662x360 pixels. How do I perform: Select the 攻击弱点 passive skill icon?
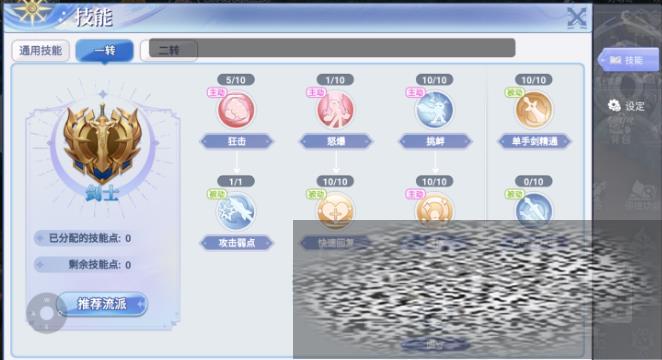pyautogui.click(x=236, y=211)
